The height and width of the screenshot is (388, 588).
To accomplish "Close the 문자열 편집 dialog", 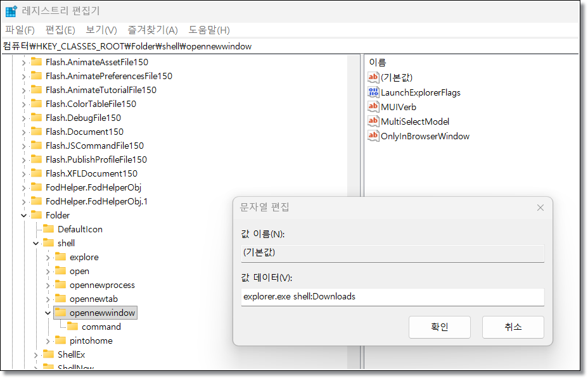I will coord(540,208).
